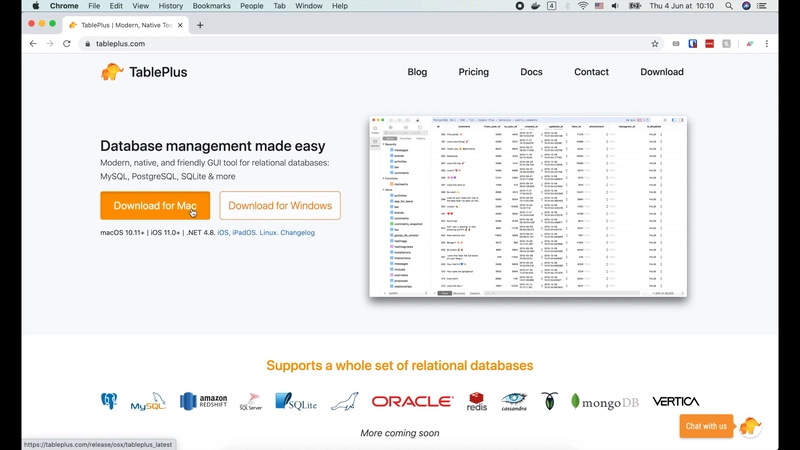The width and height of the screenshot is (800, 450).
Task: Click the red extension icon in toolbar
Action: coord(709,44)
